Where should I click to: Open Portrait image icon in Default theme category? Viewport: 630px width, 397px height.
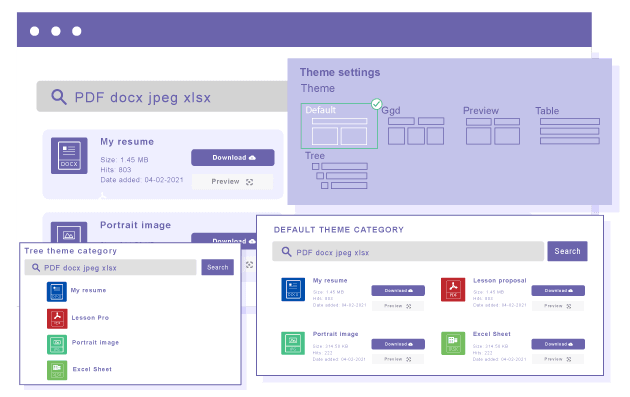pyautogui.click(x=293, y=343)
